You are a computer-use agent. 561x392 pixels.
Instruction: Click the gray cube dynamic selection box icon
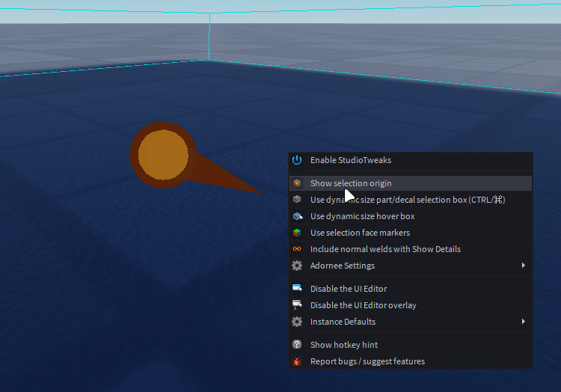coord(297,199)
